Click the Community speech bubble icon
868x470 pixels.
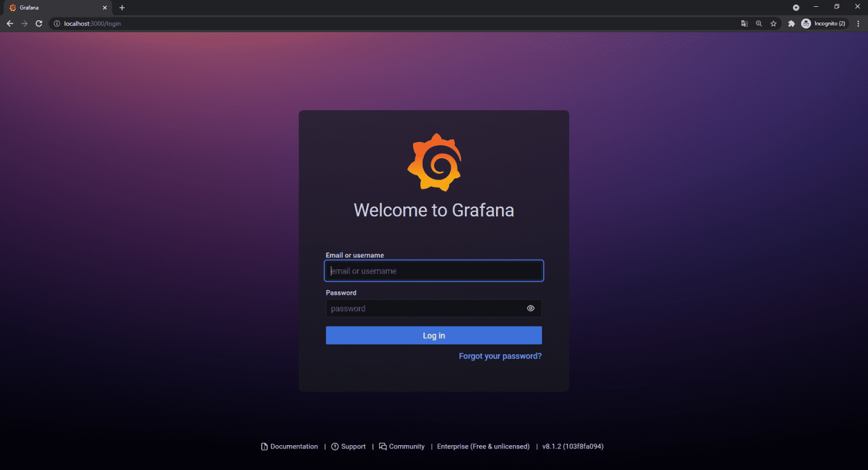382,446
